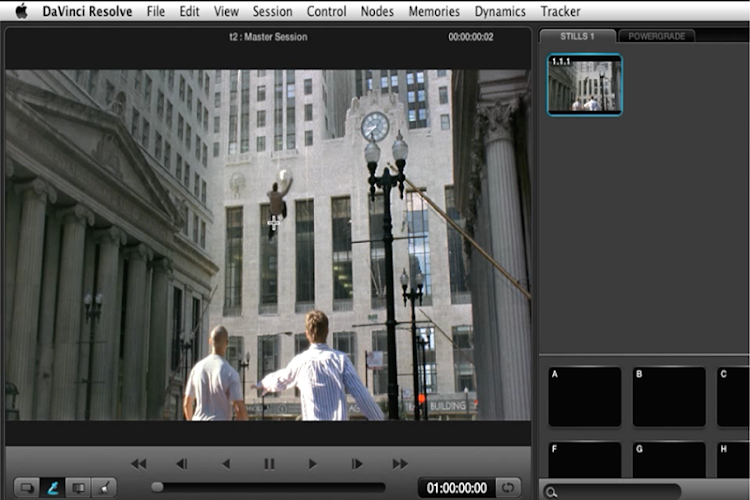The height and width of the screenshot is (500, 750).
Task: Click the playhead scrubber handle
Action: click(157, 487)
